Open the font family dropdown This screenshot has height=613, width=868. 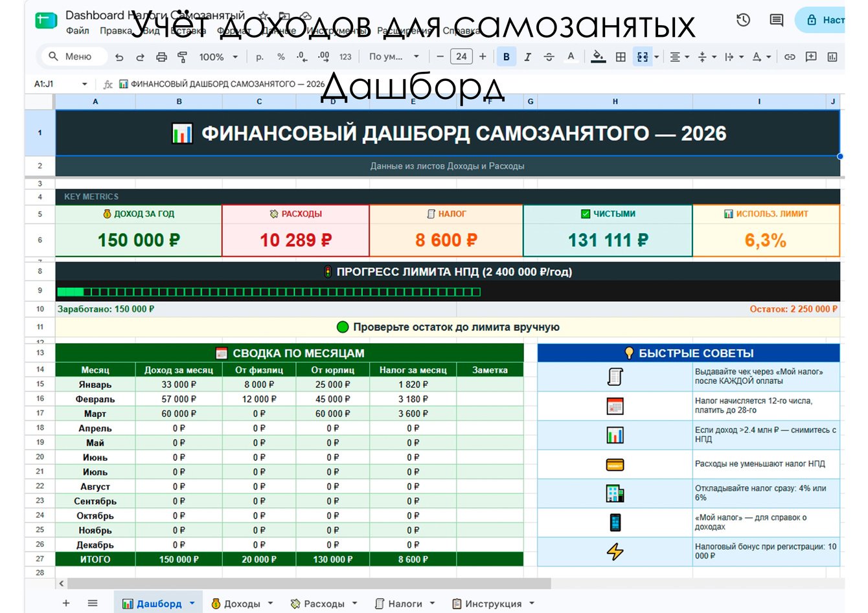click(394, 57)
